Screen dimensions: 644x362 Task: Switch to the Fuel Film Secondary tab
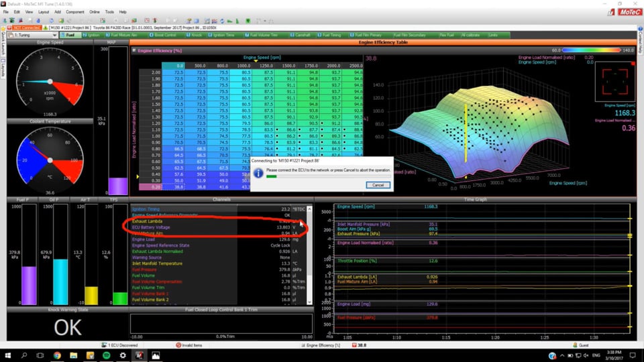click(409, 36)
